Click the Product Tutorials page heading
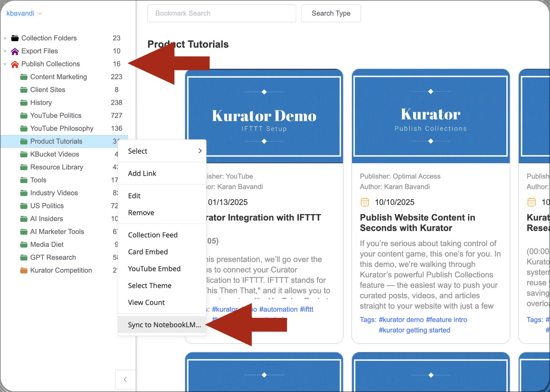This screenshot has height=392, width=550. click(x=188, y=44)
